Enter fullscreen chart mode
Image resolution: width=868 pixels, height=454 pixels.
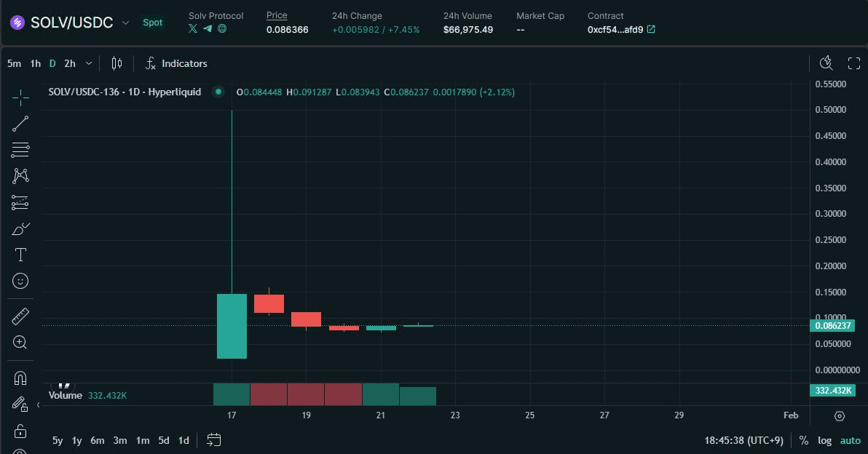(854, 63)
